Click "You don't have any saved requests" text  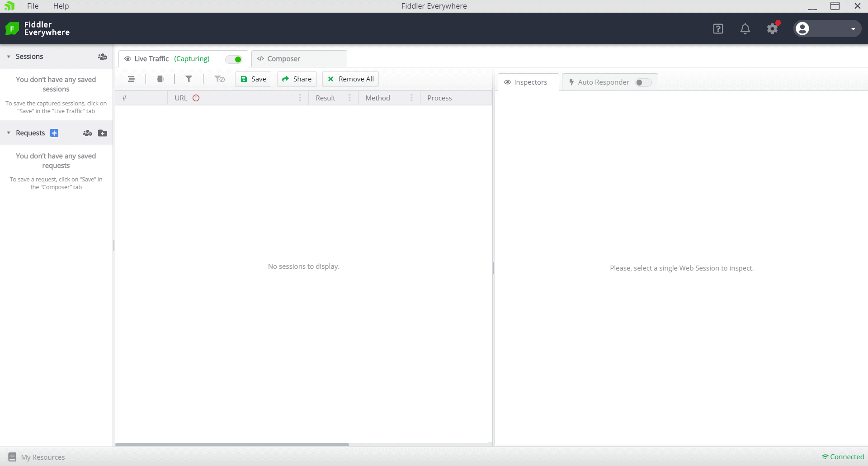[56, 161]
